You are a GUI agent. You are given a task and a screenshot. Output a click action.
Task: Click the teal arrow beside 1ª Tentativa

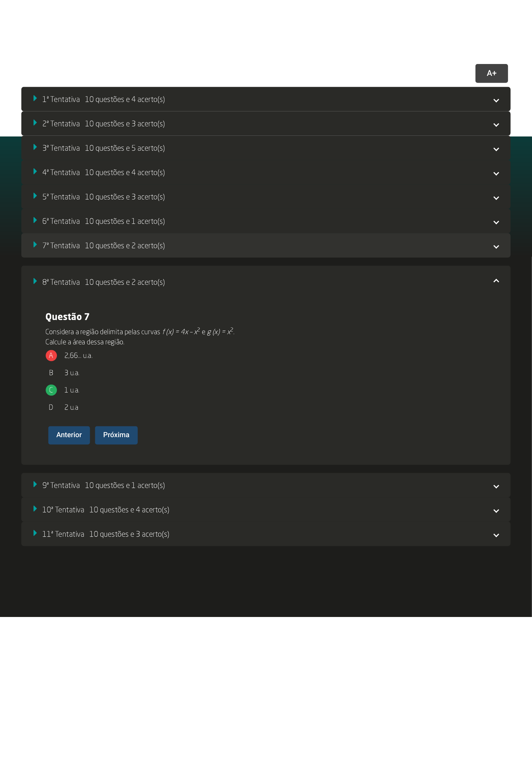(x=35, y=99)
